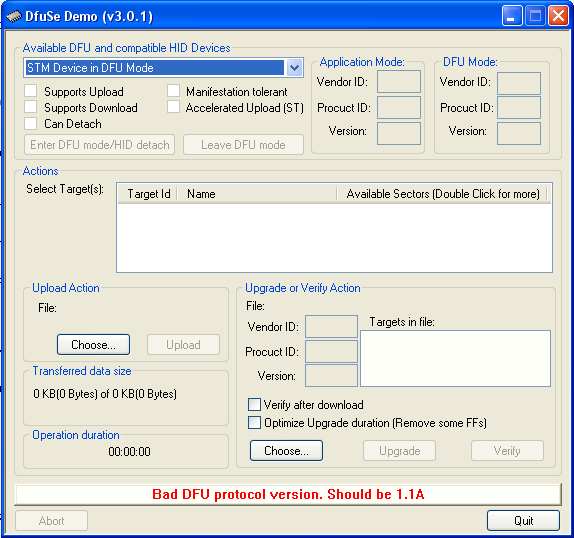
Task: Click the Application Mode Vendor ID field
Action: point(399,82)
